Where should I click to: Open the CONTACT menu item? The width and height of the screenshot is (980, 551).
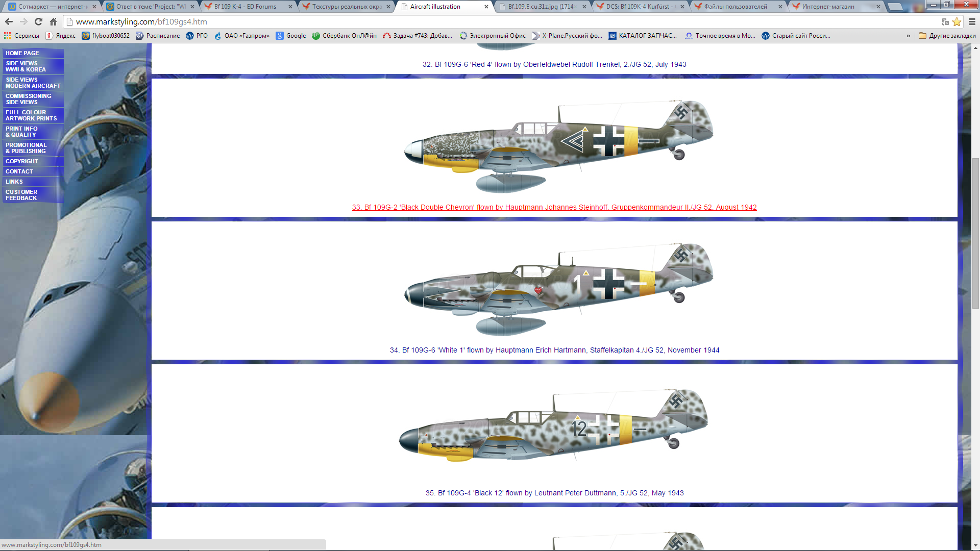point(33,171)
